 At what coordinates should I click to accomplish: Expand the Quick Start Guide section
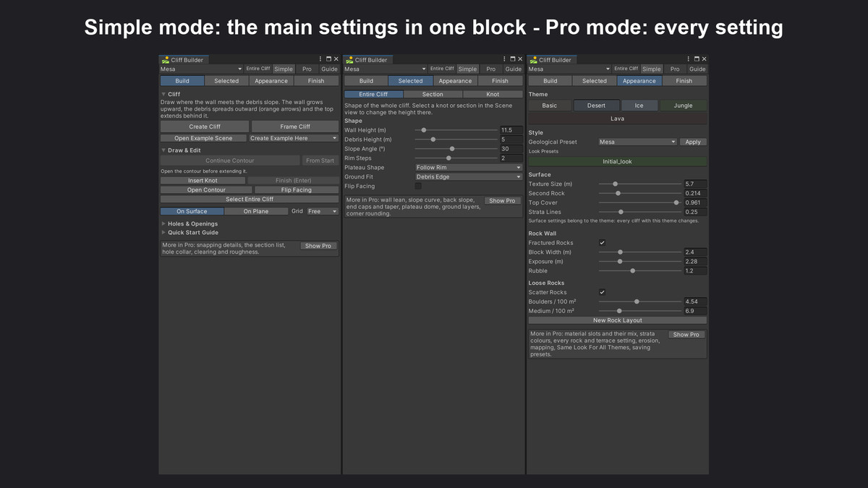[163, 233]
